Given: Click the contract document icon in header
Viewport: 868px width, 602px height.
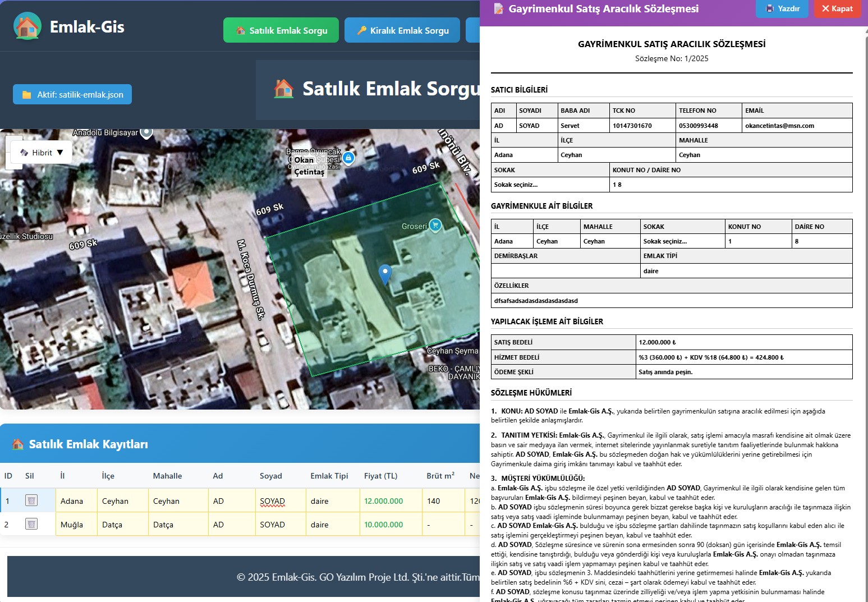Looking at the screenshot, I should pos(498,8).
